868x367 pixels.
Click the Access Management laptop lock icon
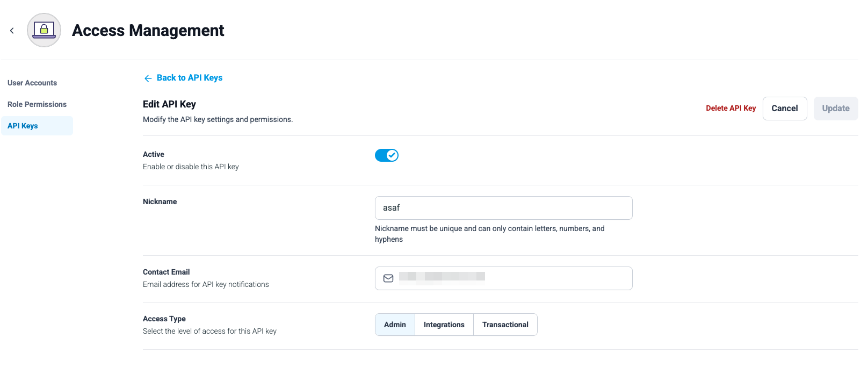pos(44,30)
